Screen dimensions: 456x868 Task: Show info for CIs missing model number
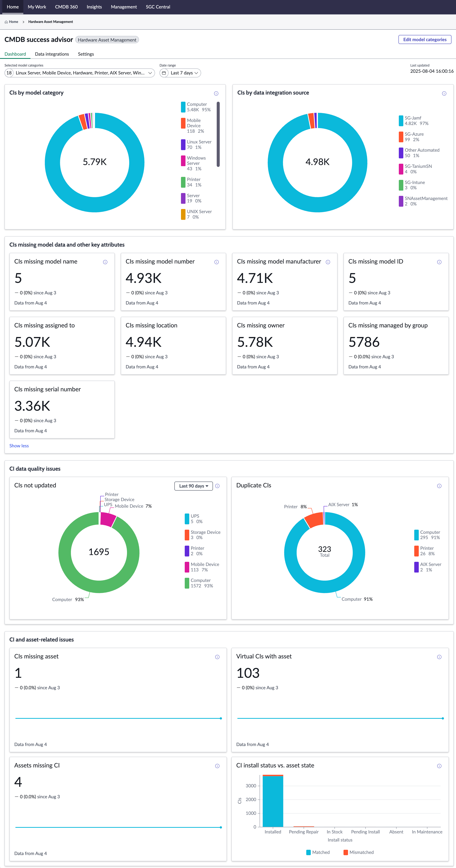point(217,262)
